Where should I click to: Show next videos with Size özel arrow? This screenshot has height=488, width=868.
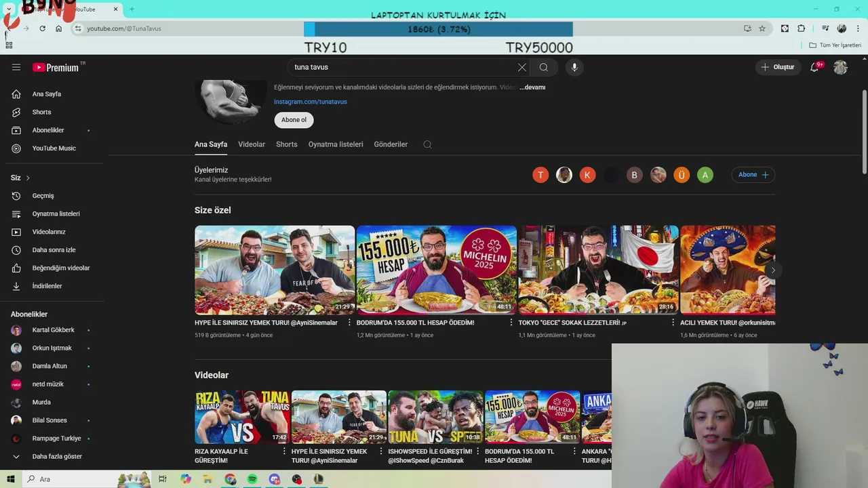772,270
